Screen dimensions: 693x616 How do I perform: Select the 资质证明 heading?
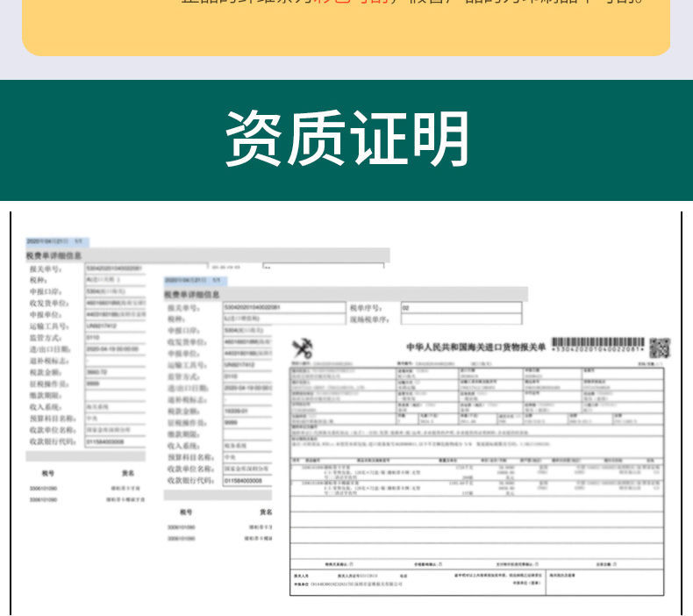(x=346, y=139)
